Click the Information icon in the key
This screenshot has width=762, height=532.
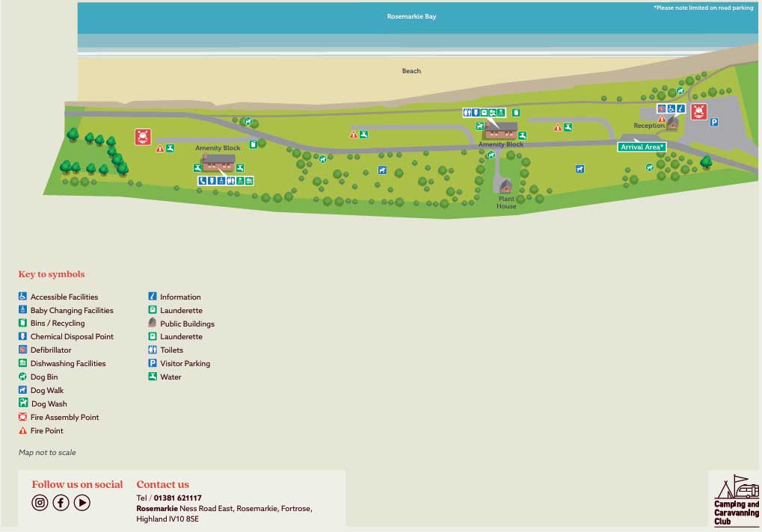point(153,297)
